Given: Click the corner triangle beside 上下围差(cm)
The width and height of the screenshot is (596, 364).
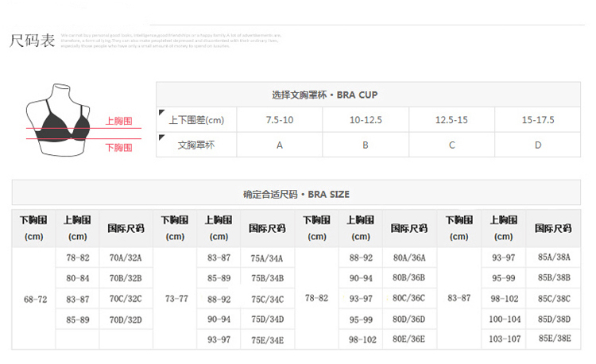Looking at the screenshot, I should [161, 113].
